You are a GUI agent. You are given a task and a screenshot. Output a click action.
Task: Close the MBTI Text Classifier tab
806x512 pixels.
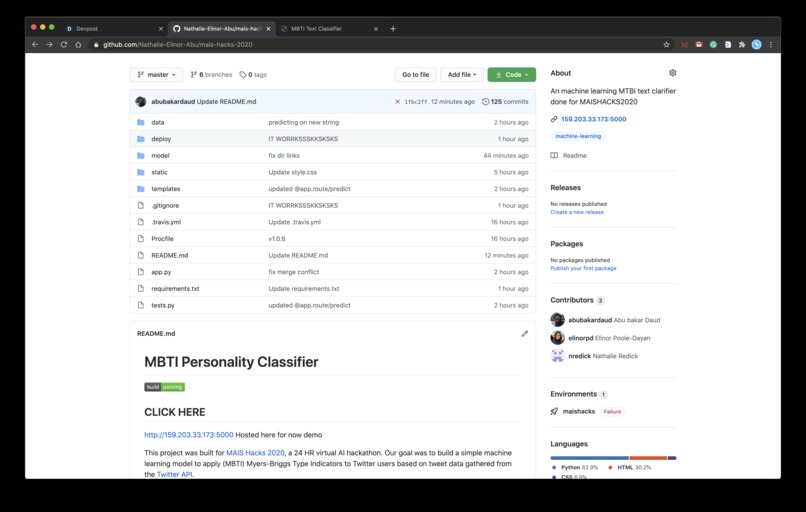(376, 29)
